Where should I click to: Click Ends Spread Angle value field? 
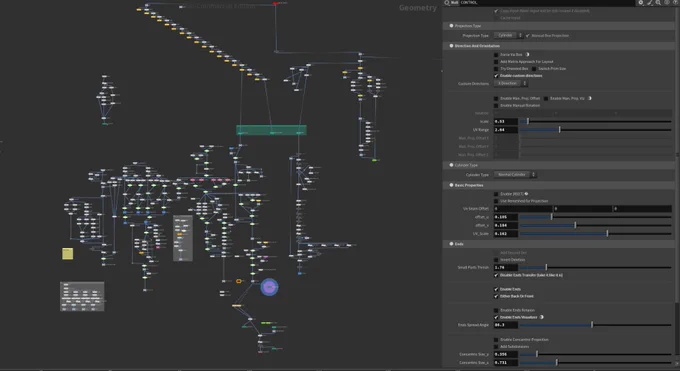tap(506, 325)
